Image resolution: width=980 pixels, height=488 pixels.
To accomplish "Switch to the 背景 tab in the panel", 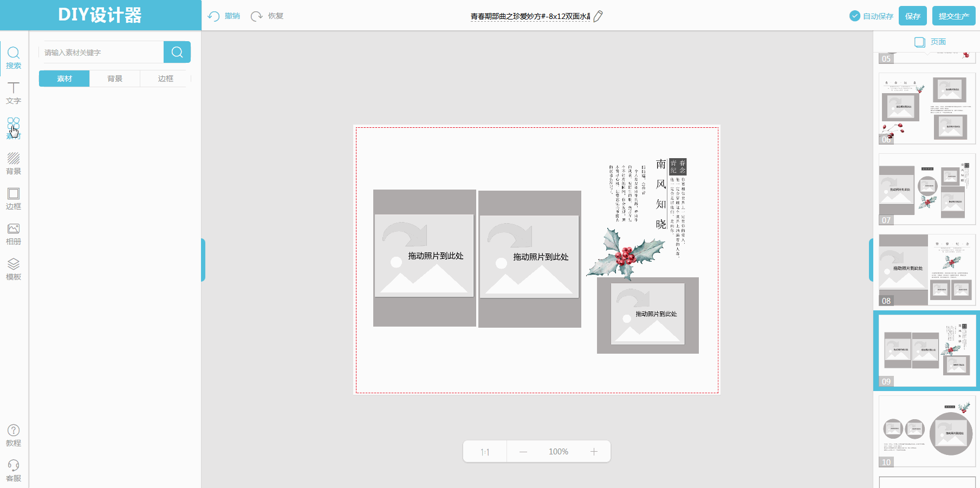I will (115, 79).
